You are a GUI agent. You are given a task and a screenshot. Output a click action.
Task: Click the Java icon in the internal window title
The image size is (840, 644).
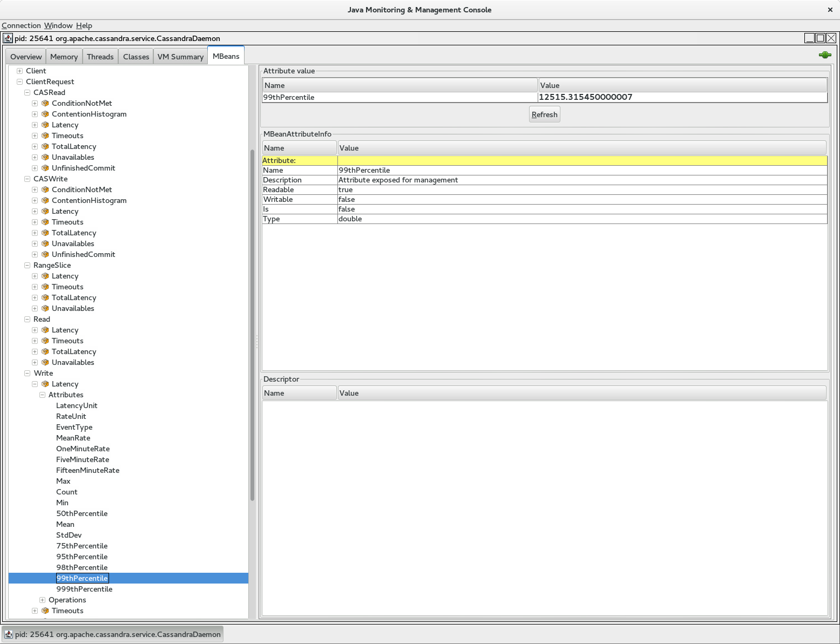click(x=8, y=38)
